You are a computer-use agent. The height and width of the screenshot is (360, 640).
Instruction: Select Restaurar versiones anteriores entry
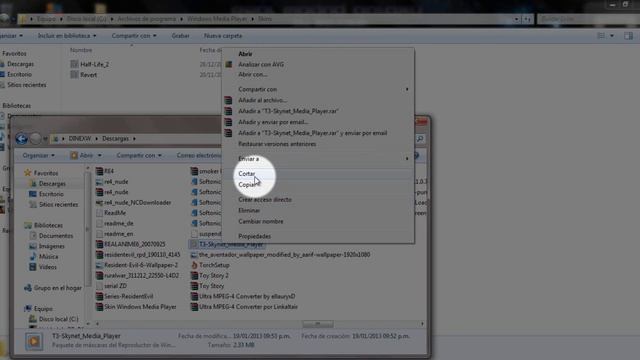point(277,144)
